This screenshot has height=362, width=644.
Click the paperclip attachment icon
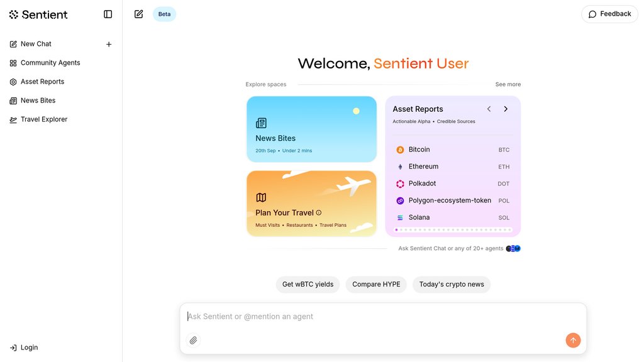tap(194, 340)
